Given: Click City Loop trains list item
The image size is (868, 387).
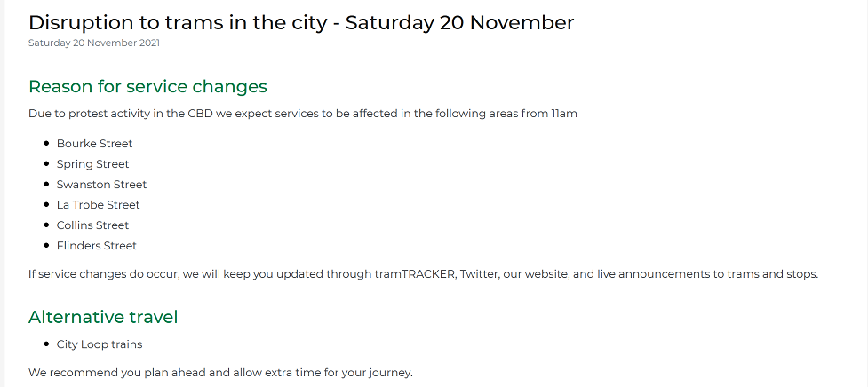Looking at the screenshot, I should click(100, 344).
